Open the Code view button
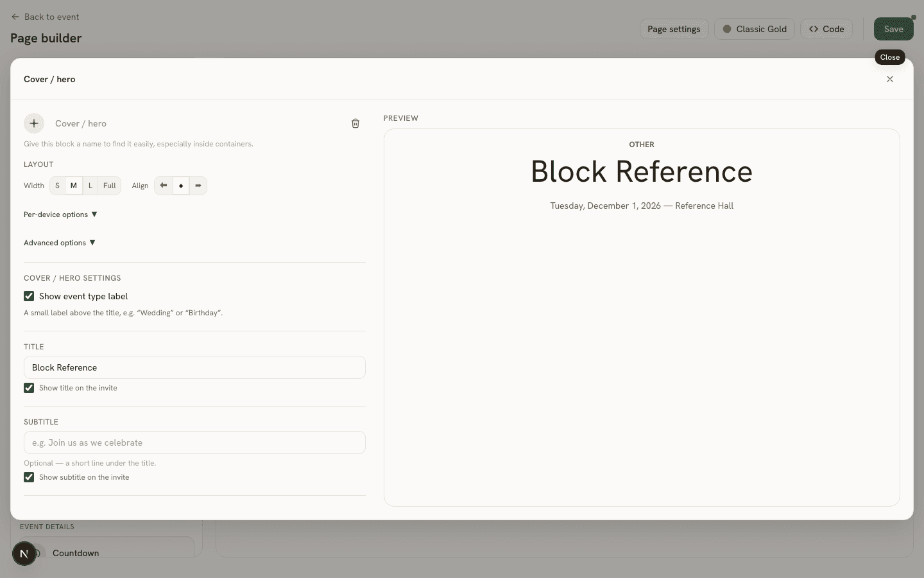924x578 pixels. [x=826, y=29]
